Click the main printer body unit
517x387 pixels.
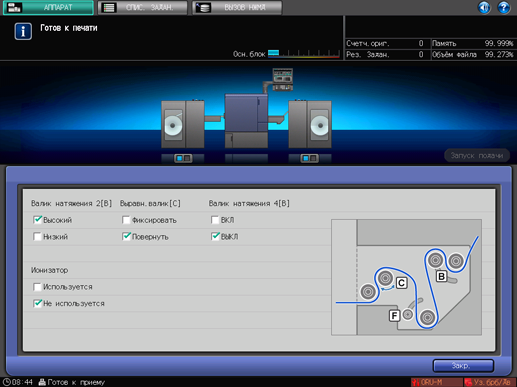(x=246, y=121)
